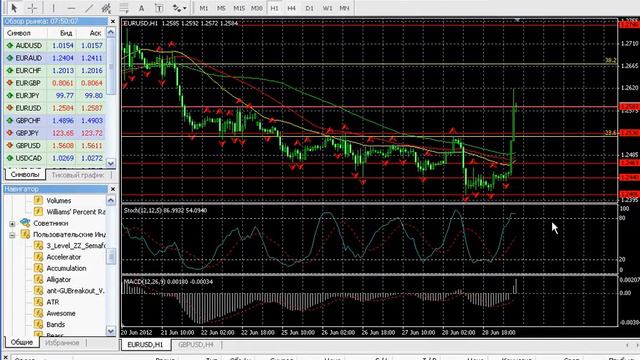Click the EURGBP symbol arrow icon
The width and height of the screenshot is (640, 360).
pos(10,83)
